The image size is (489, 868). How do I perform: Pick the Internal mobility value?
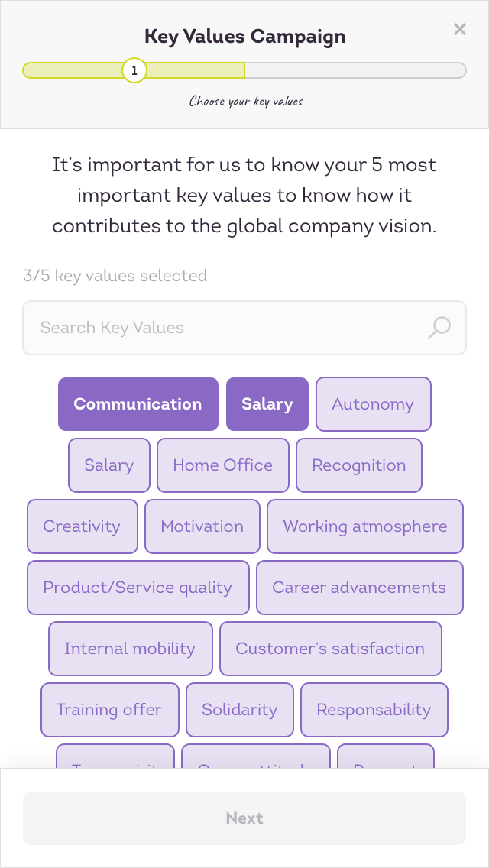(130, 649)
